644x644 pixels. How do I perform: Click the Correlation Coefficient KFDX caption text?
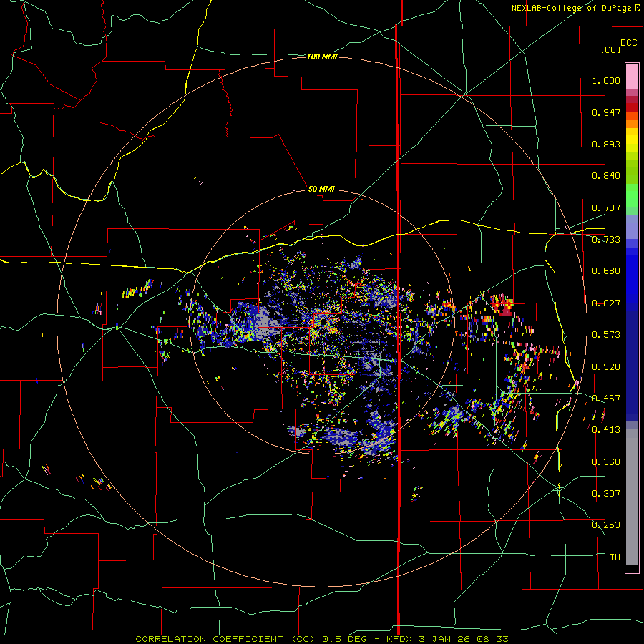point(322,639)
